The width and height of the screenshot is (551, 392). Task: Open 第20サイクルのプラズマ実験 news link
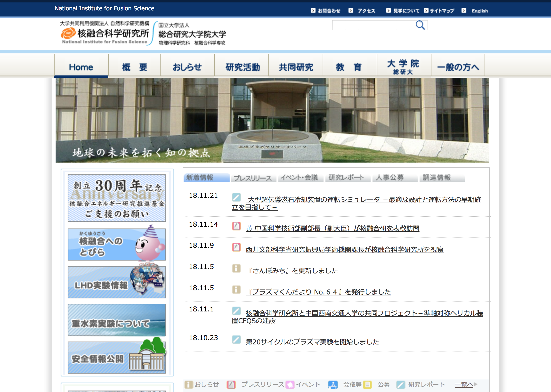(312, 342)
